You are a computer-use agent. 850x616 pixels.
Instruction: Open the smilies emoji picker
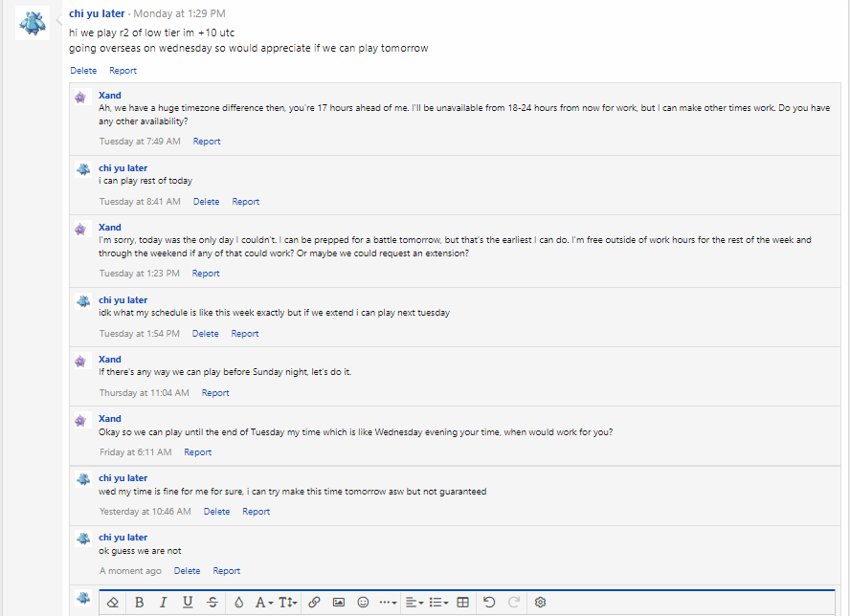point(363,603)
